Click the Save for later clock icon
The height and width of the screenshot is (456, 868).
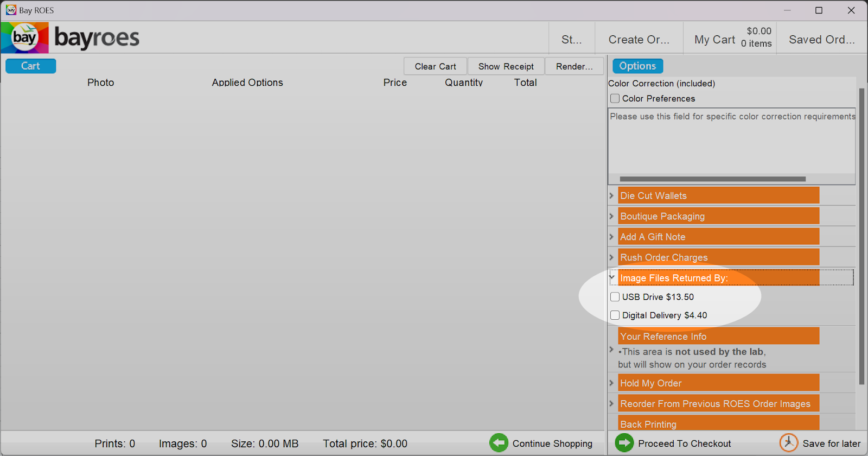[788, 443]
